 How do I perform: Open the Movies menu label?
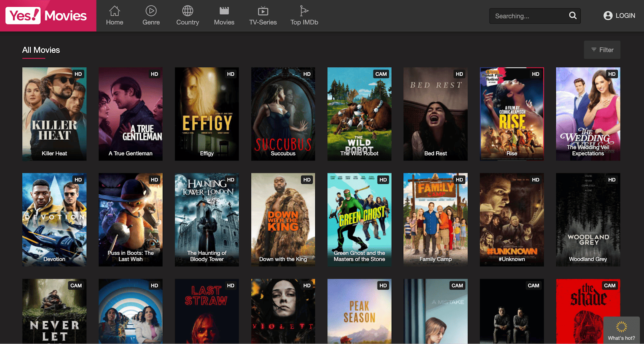tap(224, 22)
